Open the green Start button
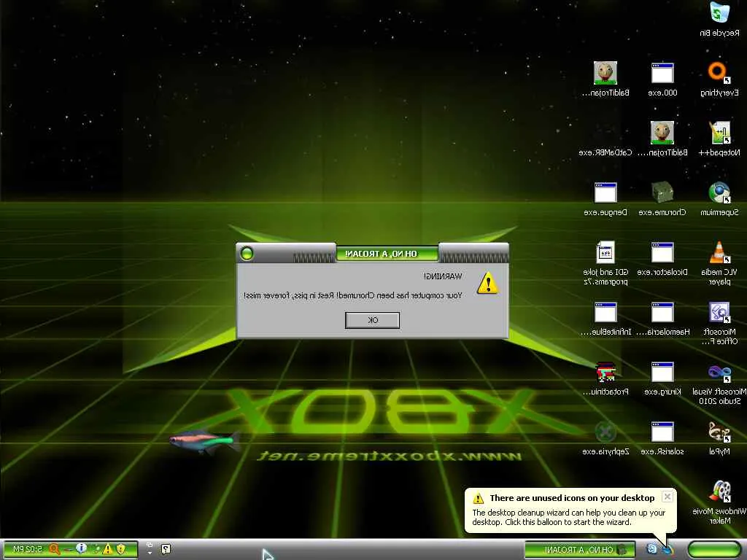The height and width of the screenshot is (560, 747). pyautogui.click(x=714, y=550)
